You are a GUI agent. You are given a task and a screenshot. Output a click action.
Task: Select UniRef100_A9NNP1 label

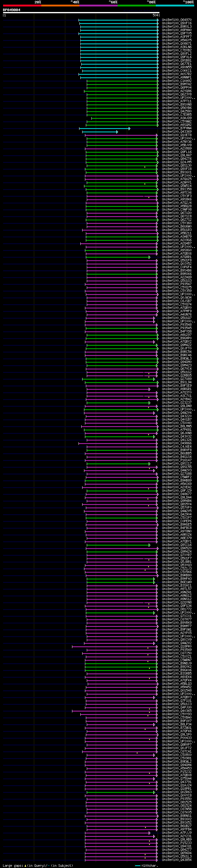(x=177, y=78)
